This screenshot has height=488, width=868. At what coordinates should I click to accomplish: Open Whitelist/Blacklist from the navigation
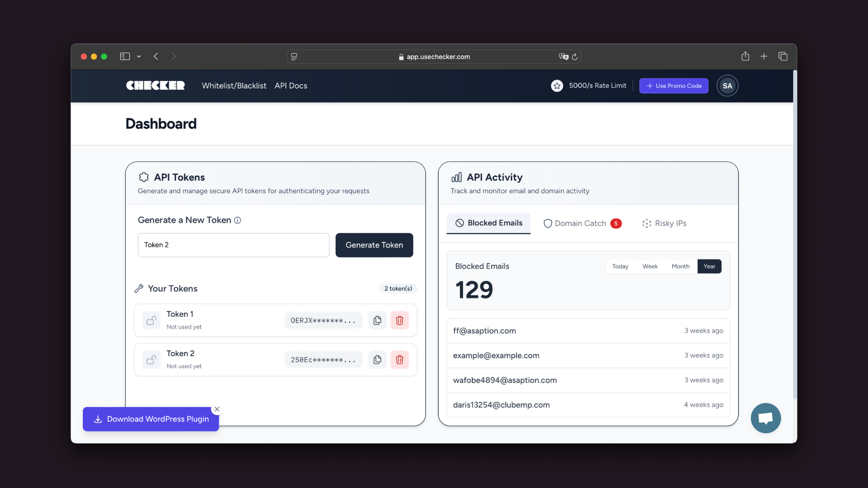point(234,86)
